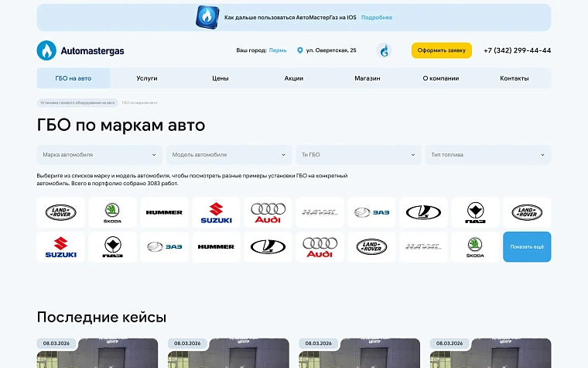Select the Lada logo in the top row

(423, 212)
